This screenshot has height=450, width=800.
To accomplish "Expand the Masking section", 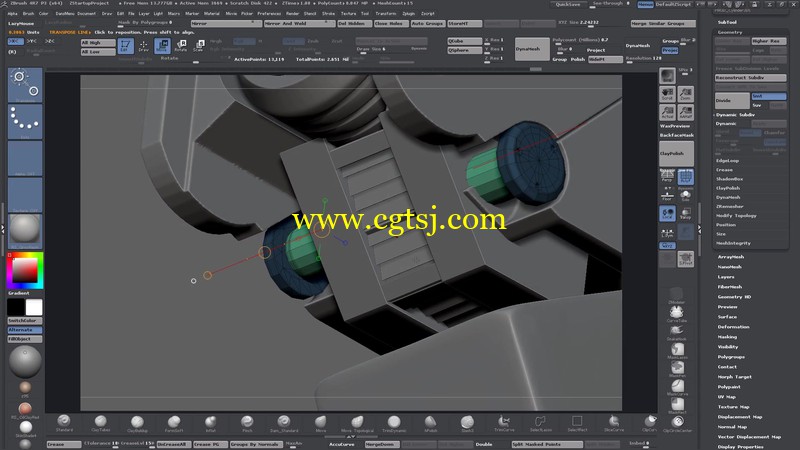I will tap(727, 337).
